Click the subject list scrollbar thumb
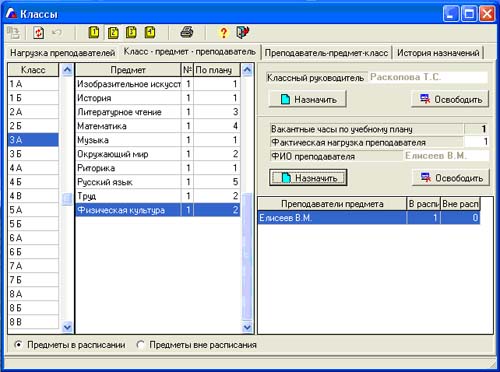 [247, 257]
